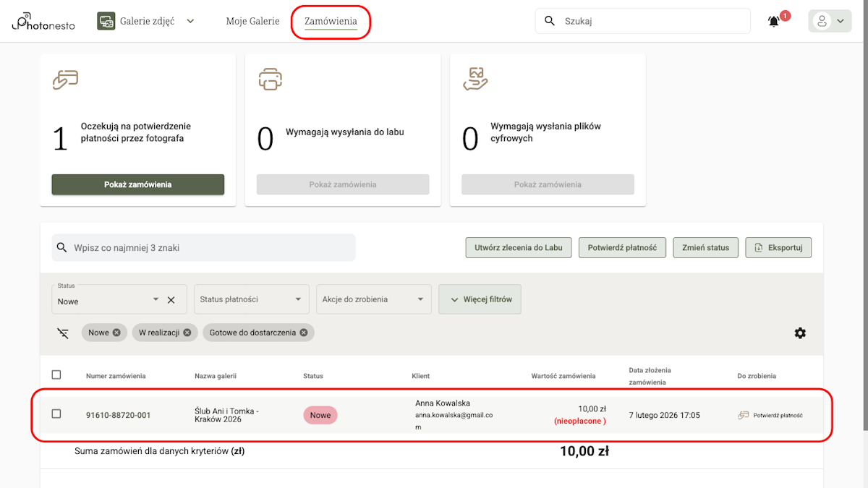The image size is (868, 488).
Task: Open the user account menu
Action: [830, 22]
